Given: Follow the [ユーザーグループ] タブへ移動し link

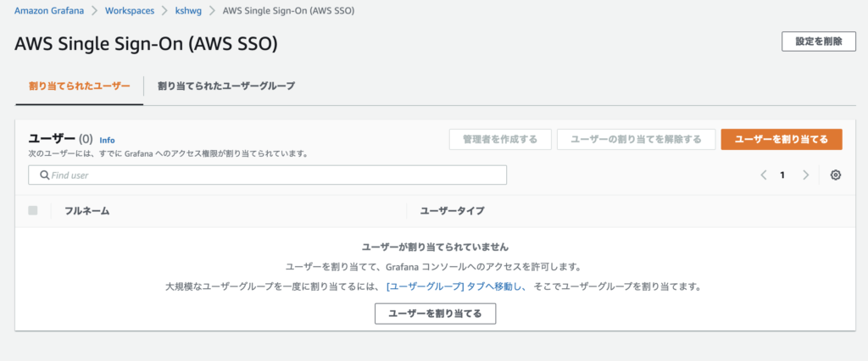Looking at the screenshot, I should click(x=455, y=286).
